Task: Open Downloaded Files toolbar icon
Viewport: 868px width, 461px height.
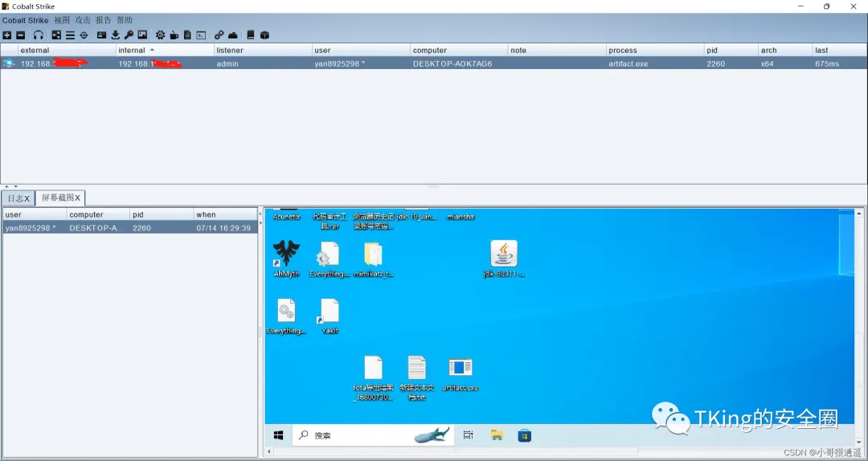Action: [115, 35]
